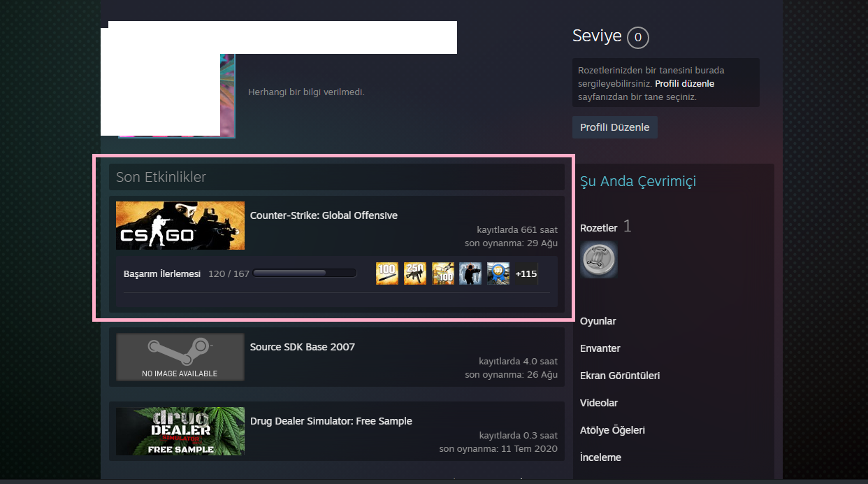Screen dimensions: 868x484
Task: Click the '120 / 167' achievement count
Action: 229,273
